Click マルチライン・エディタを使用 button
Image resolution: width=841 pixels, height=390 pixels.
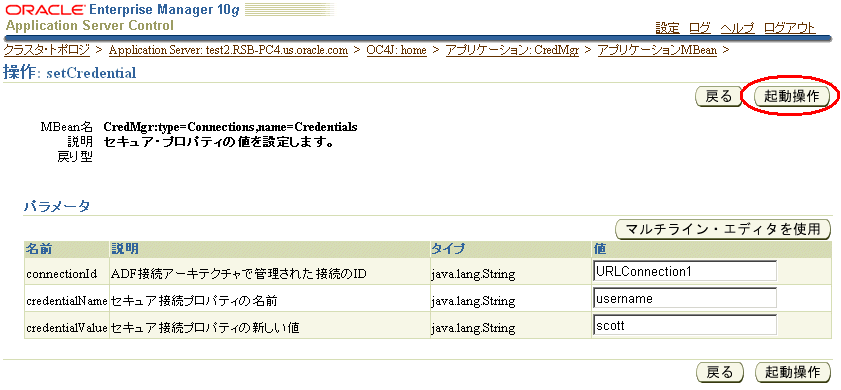pos(723,229)
